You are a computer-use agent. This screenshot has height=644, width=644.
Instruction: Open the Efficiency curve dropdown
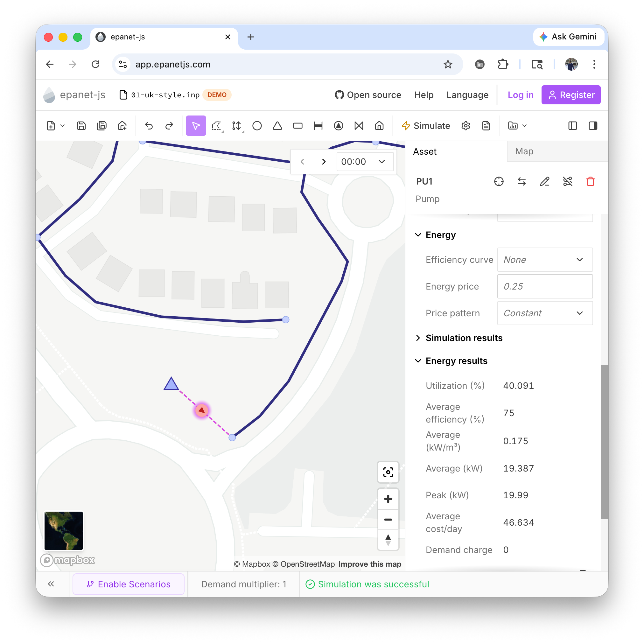545,260
